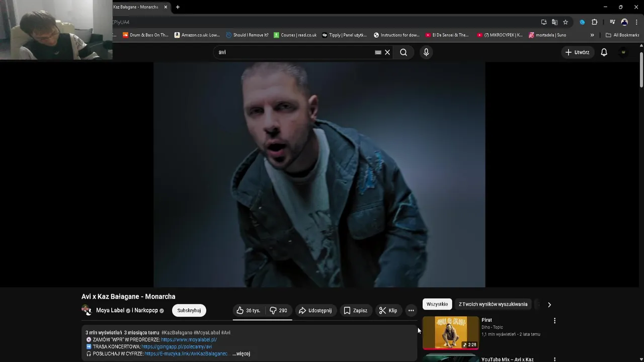This screenshot has width=644, height=362.
Task: Open the Chrome profile avatar
Action: (624, 22)
